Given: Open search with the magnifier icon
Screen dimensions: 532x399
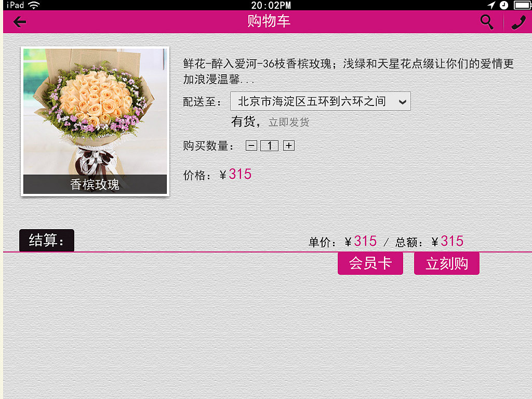Looking at the screenshot, I should coord(487,22).
